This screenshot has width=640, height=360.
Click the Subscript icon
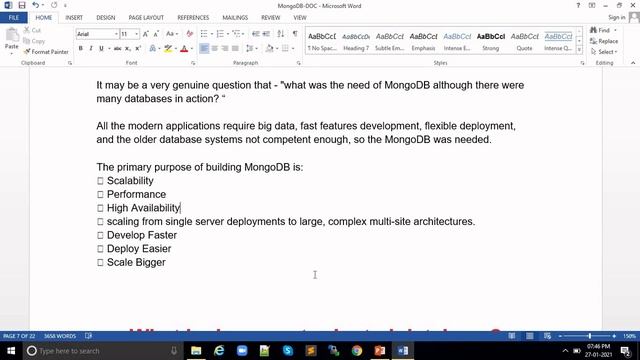click(127, 49)
